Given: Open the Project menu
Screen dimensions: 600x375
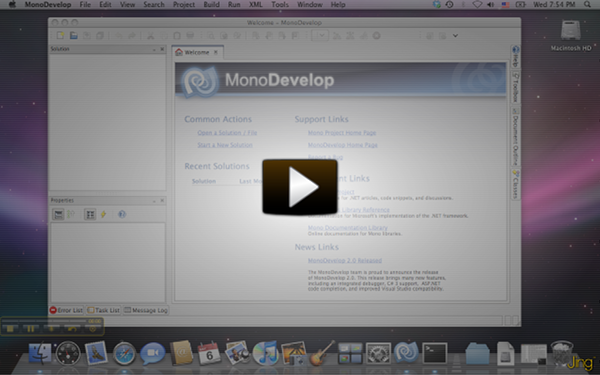Looking at the screenshot, I should pyautogui.click(x=184, y=5).
